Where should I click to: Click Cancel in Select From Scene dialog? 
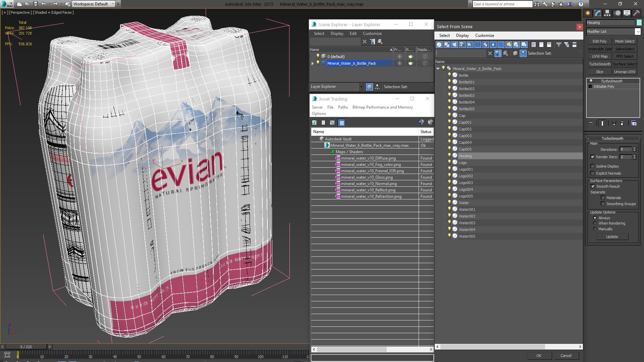point(566,356)
